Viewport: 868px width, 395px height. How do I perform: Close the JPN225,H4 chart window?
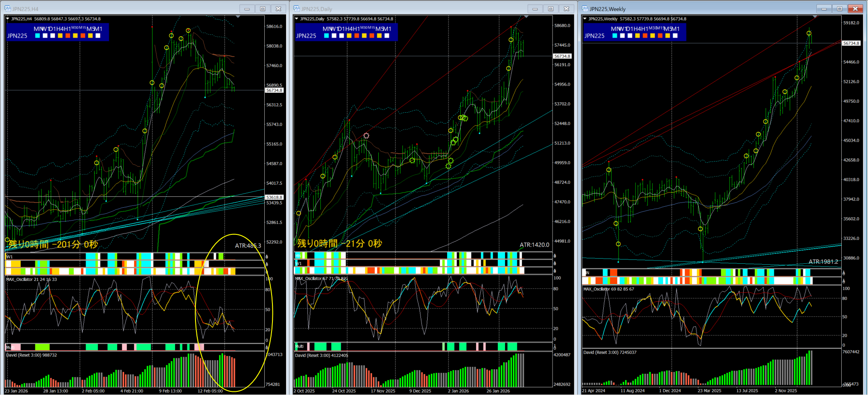278,9
